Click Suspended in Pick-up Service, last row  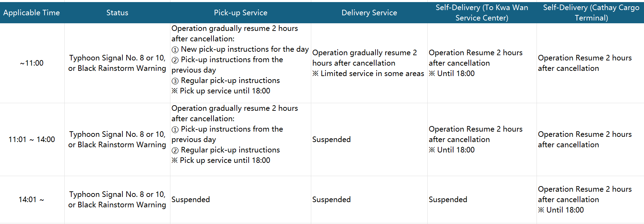(x=191, y=200)
